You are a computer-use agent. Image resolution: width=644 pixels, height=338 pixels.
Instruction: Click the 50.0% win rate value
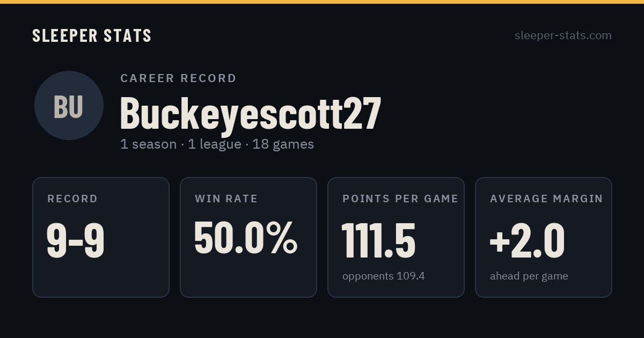(245, 238)
